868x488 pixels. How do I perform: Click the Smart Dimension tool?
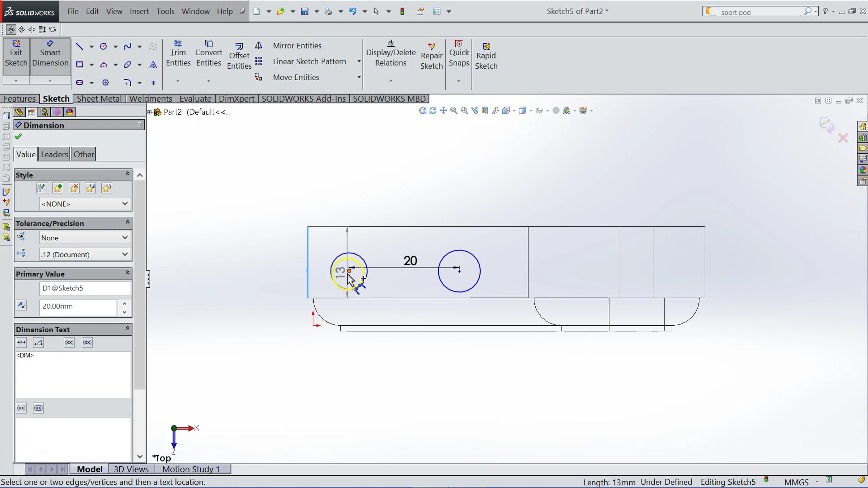(x=50, y=53)
